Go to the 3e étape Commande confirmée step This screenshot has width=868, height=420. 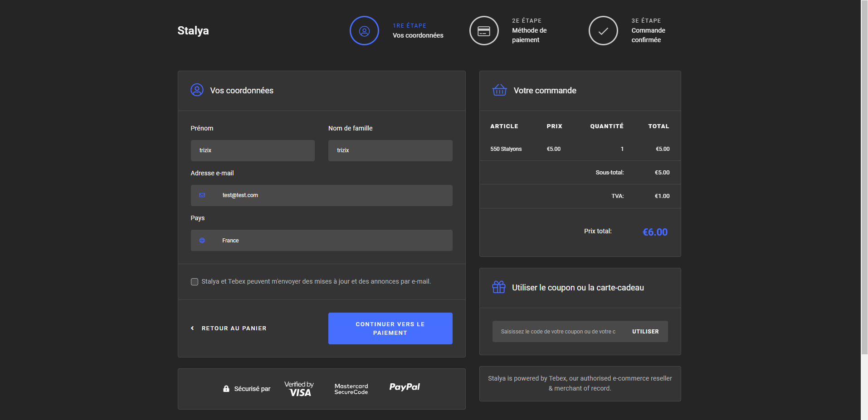[628, 31]
